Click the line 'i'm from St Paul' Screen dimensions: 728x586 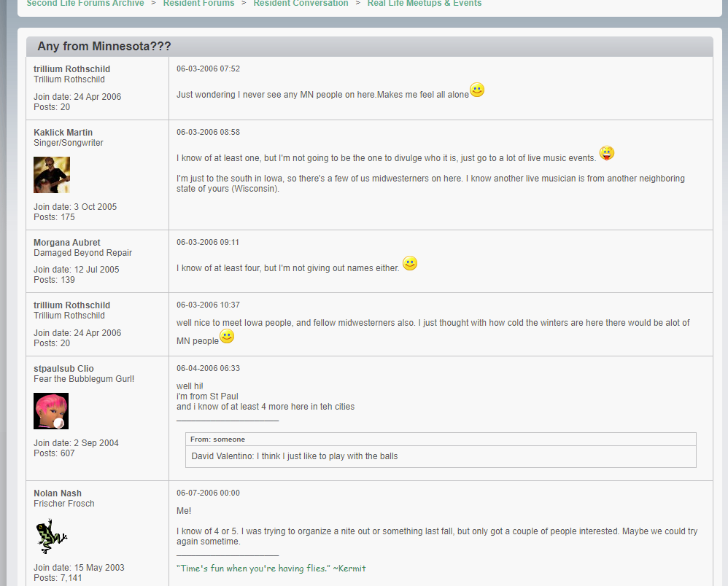click(x=207, y=396)
